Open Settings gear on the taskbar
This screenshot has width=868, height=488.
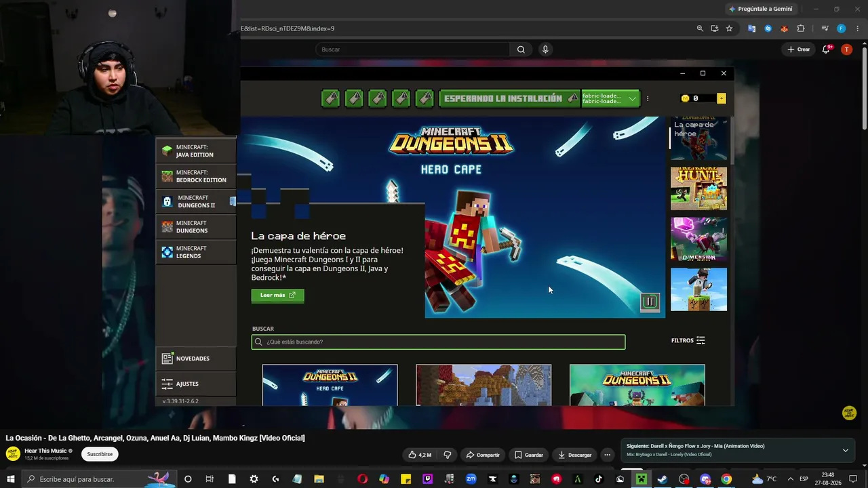pos(254,479)
